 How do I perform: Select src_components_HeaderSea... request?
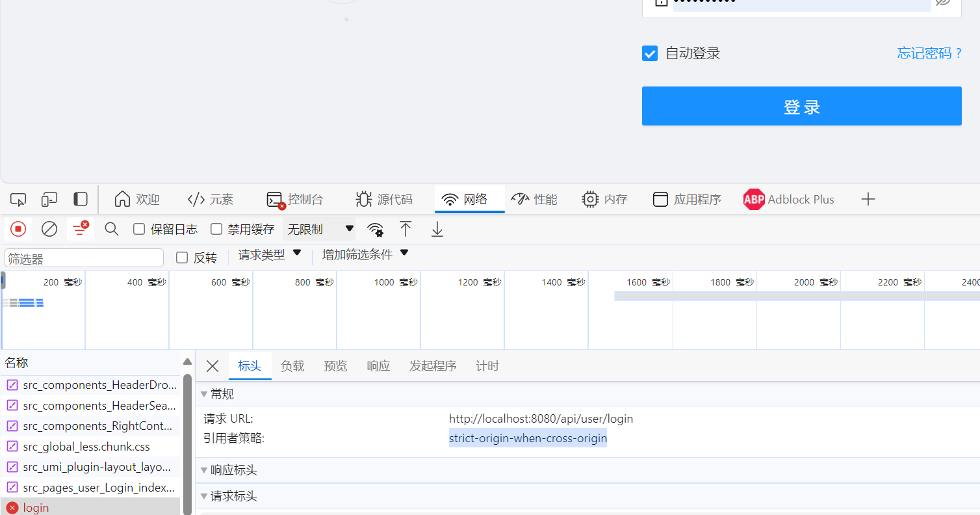[91, 406]
